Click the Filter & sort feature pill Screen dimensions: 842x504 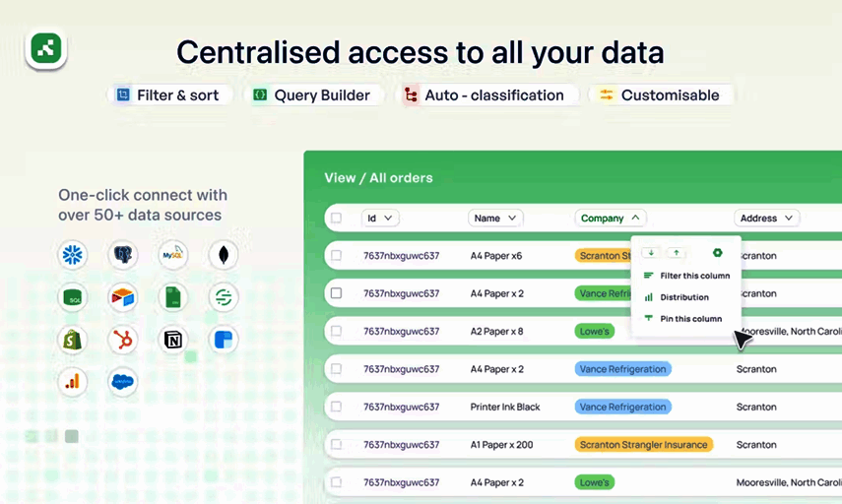170,95
